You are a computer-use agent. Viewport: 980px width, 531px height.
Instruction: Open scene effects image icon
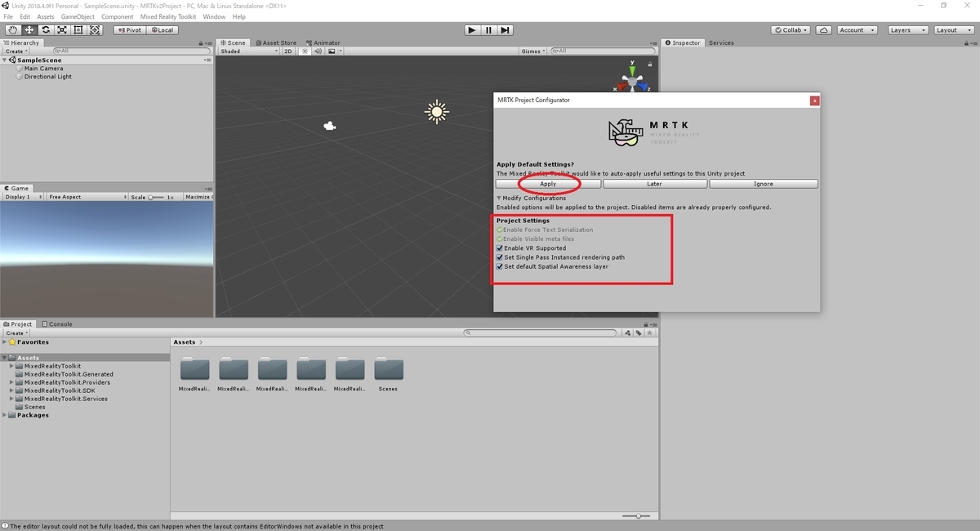pyautogui.click(x=331, y=51)
